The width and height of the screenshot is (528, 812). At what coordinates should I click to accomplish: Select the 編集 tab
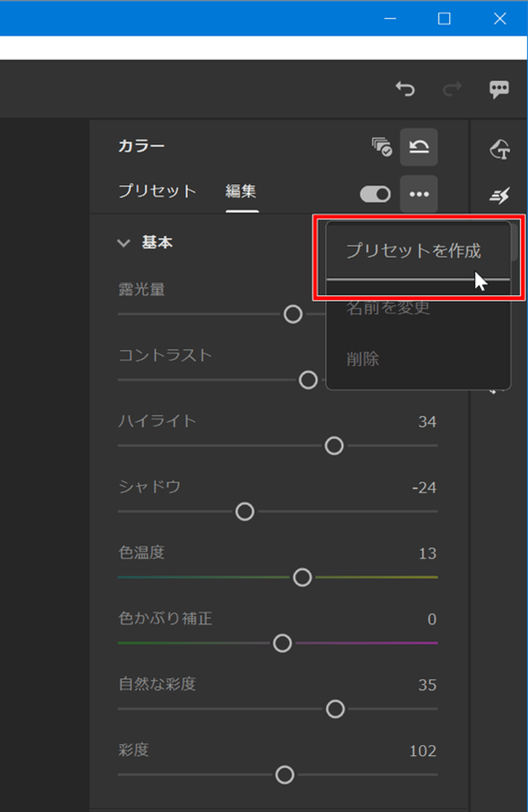[x=241, y=191]
